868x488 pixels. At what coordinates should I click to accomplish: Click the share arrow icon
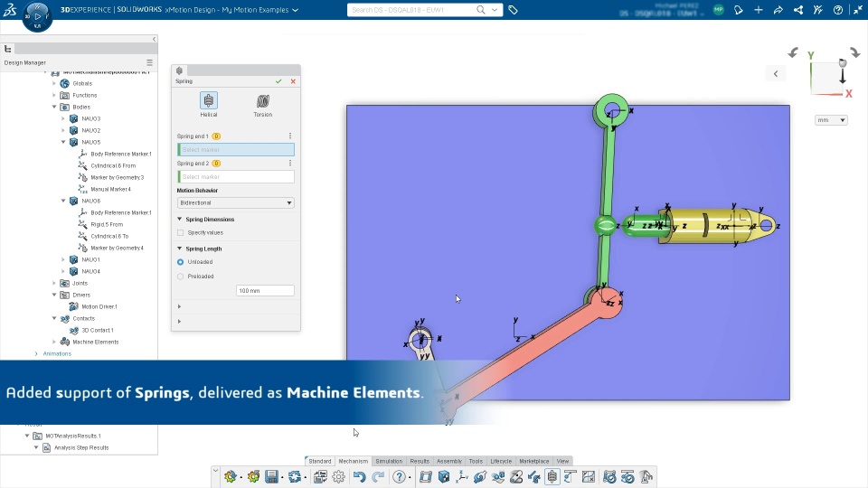[778, 10]
